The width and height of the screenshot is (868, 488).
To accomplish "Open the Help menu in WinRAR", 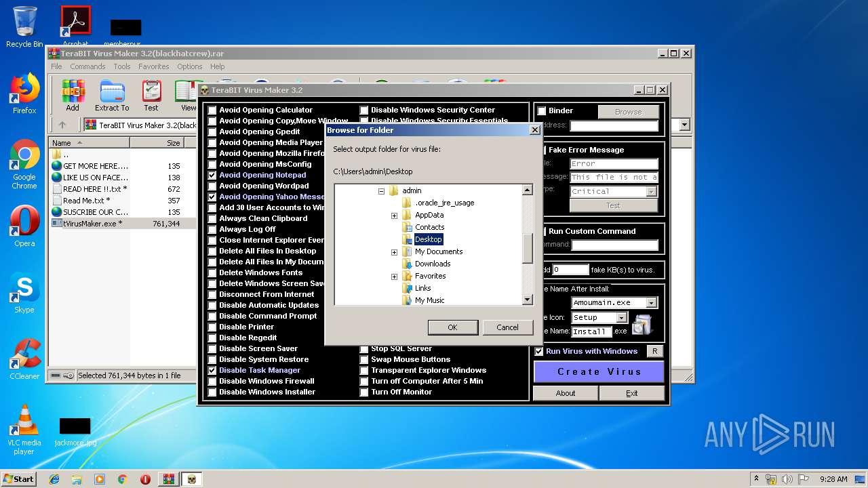I will point(217,66).
